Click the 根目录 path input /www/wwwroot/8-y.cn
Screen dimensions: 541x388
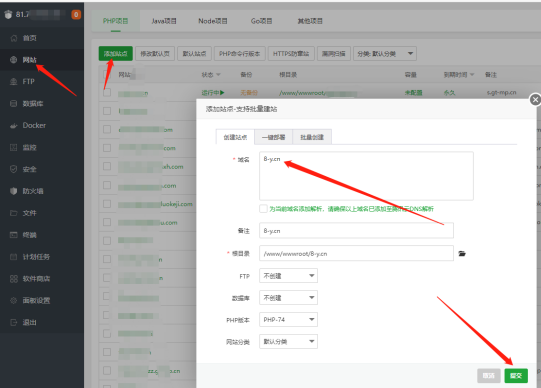tap(356, 253)
